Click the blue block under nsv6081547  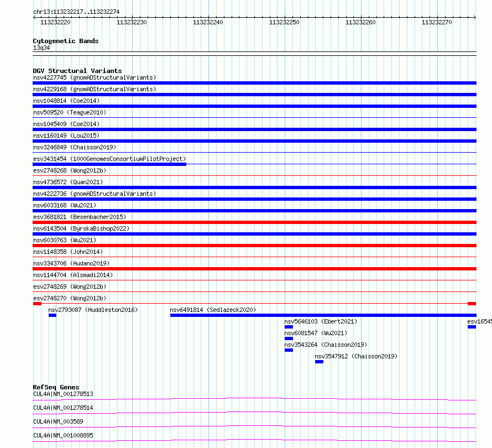point(289,338)
